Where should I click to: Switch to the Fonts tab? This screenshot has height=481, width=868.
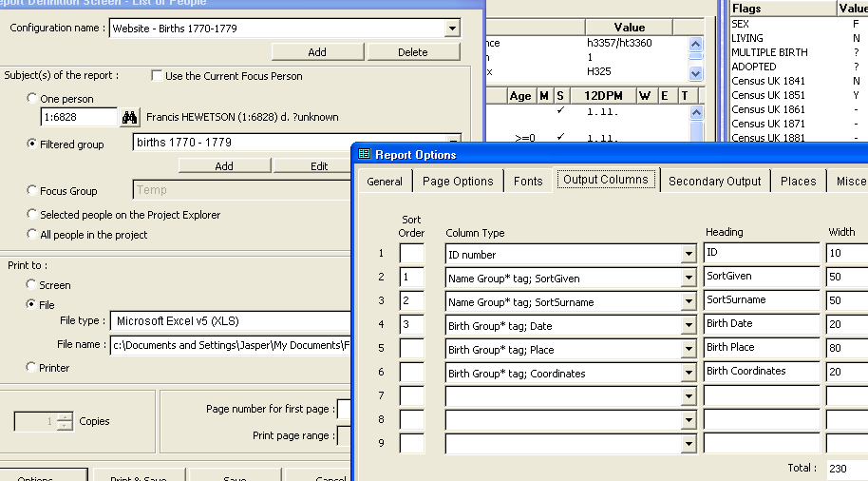[x=528, y=182]
